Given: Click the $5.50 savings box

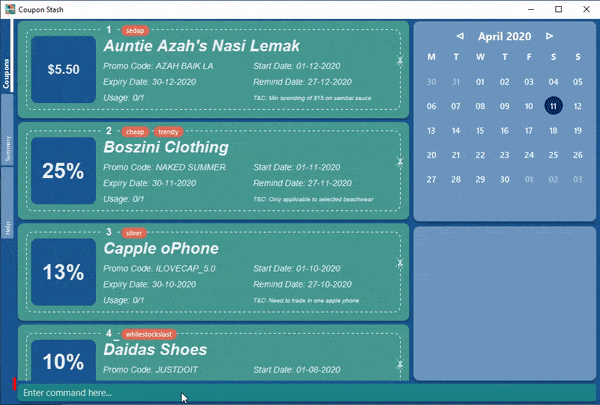Looking at the screenshot, I should coord(64,69).
